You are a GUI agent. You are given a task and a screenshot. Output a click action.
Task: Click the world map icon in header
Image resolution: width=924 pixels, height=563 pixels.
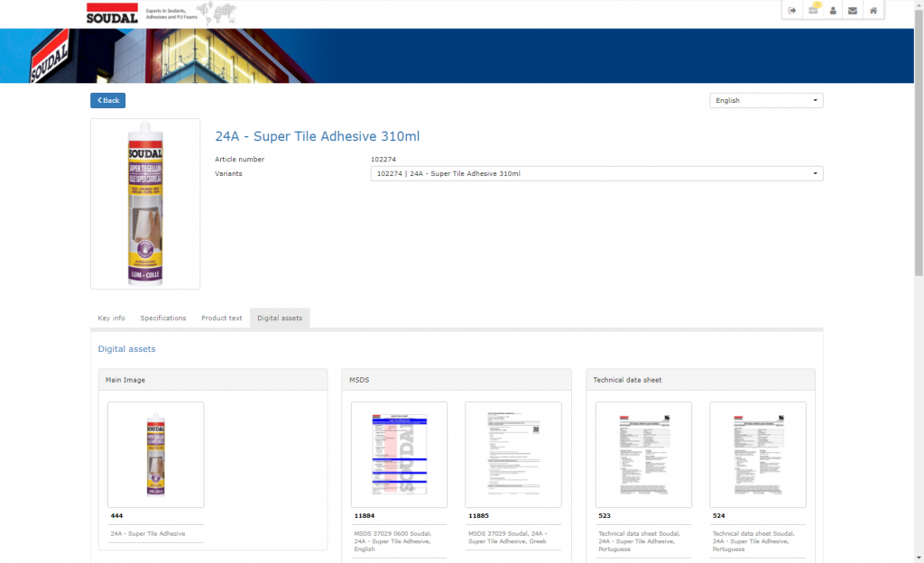217,13
